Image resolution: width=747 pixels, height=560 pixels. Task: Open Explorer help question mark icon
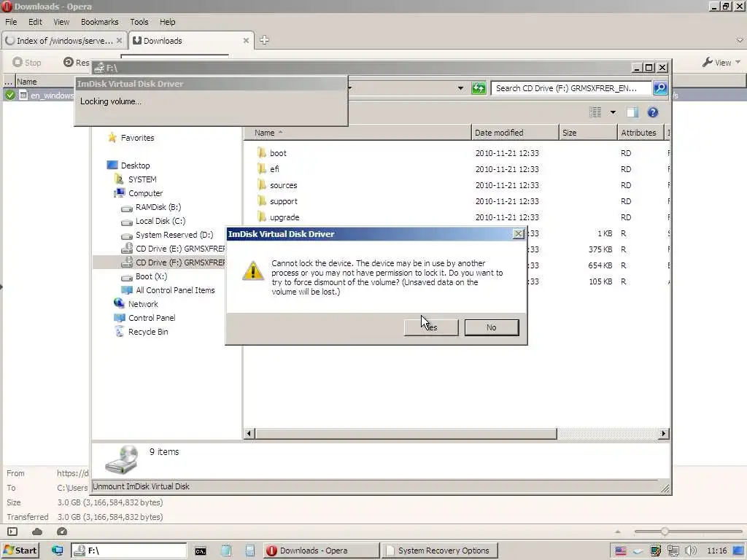click(653, 112)
